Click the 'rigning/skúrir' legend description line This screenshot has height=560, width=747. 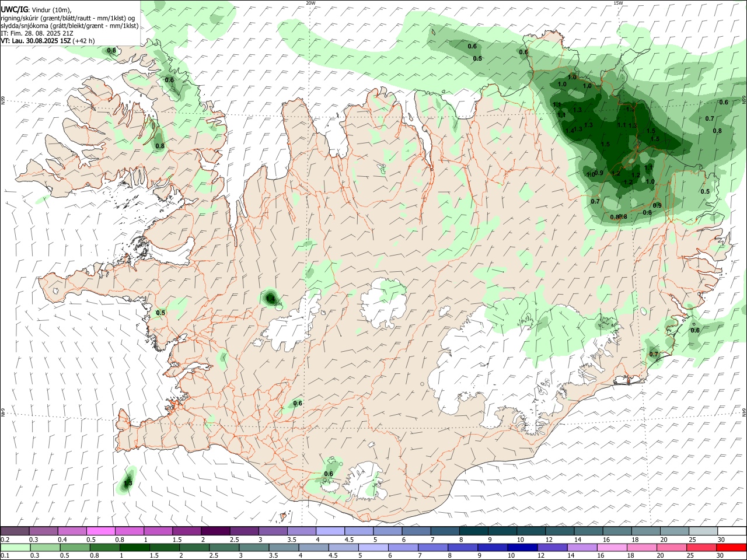68,17
